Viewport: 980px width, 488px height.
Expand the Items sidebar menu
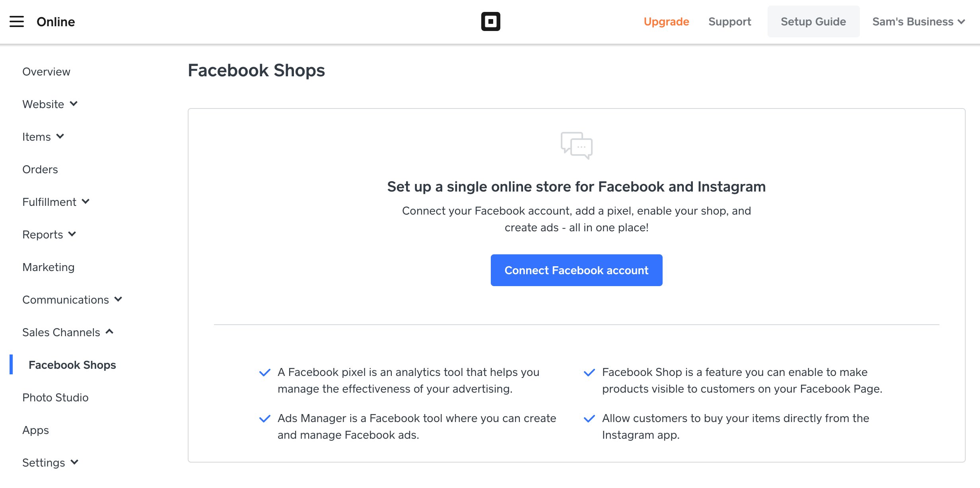click(44, 137)
